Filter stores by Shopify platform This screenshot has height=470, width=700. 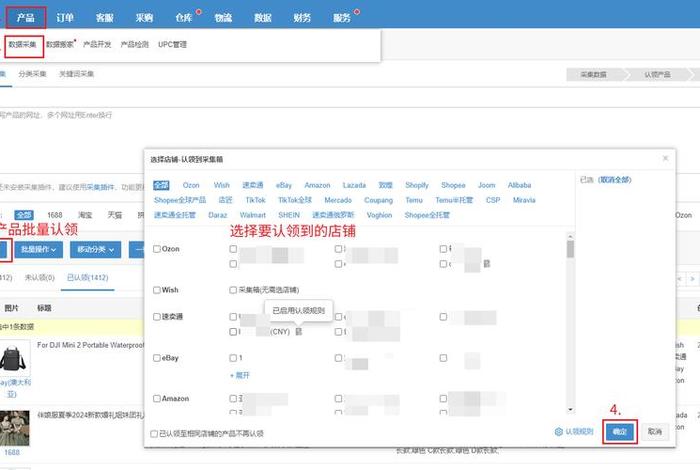416,185
